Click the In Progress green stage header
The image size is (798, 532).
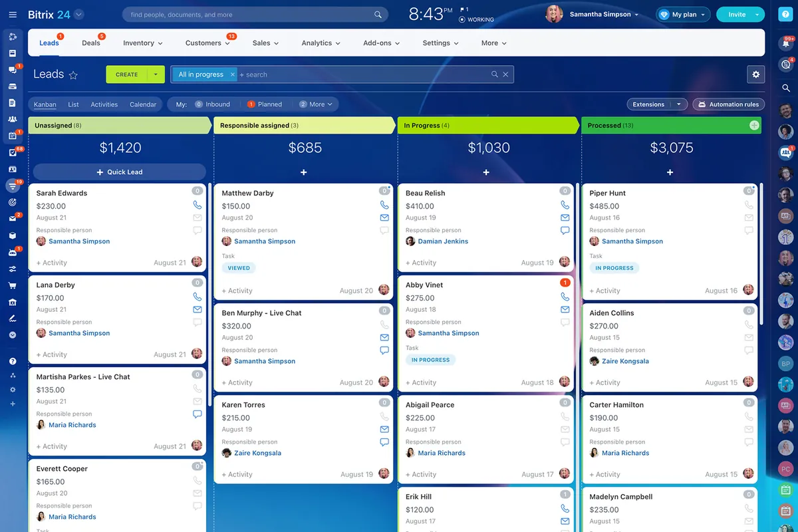pos(489,125)
